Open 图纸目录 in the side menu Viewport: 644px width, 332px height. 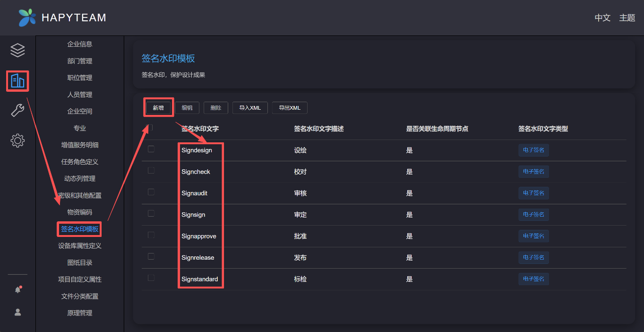[x=79, y=262]
